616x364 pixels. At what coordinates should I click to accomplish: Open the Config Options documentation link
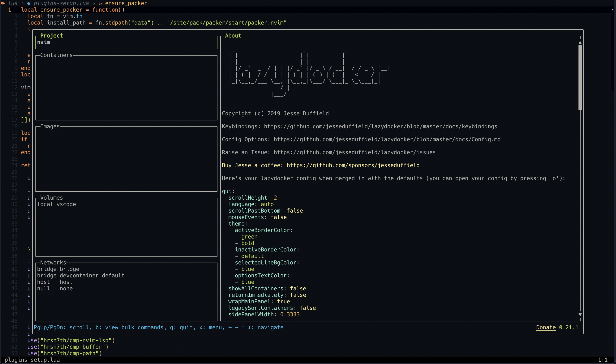click(387, 139)
